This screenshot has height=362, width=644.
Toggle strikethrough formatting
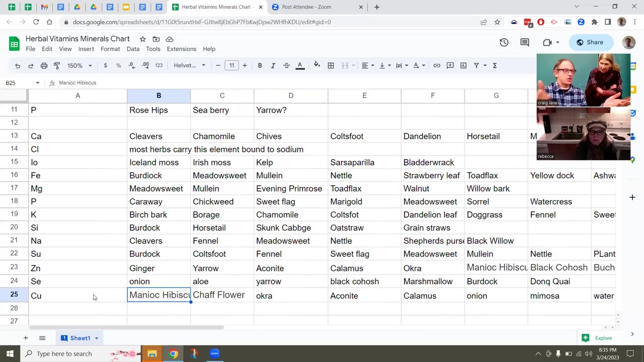point(286,65)
